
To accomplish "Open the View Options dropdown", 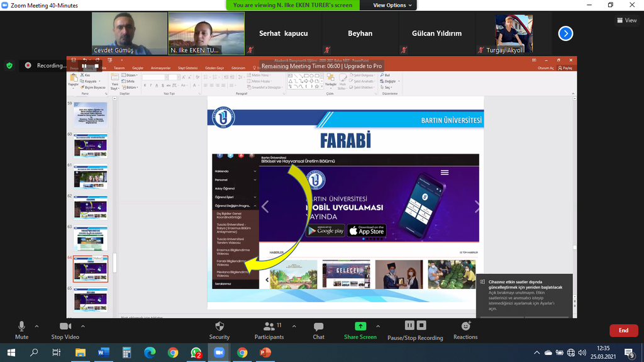I will (x=392, y=5).
